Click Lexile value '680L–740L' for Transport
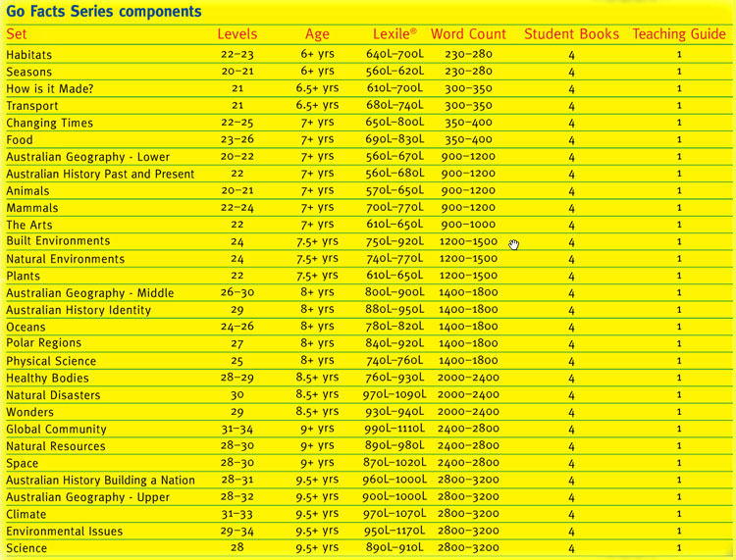This screenshot has height=560, width=736. pos(394,105)
